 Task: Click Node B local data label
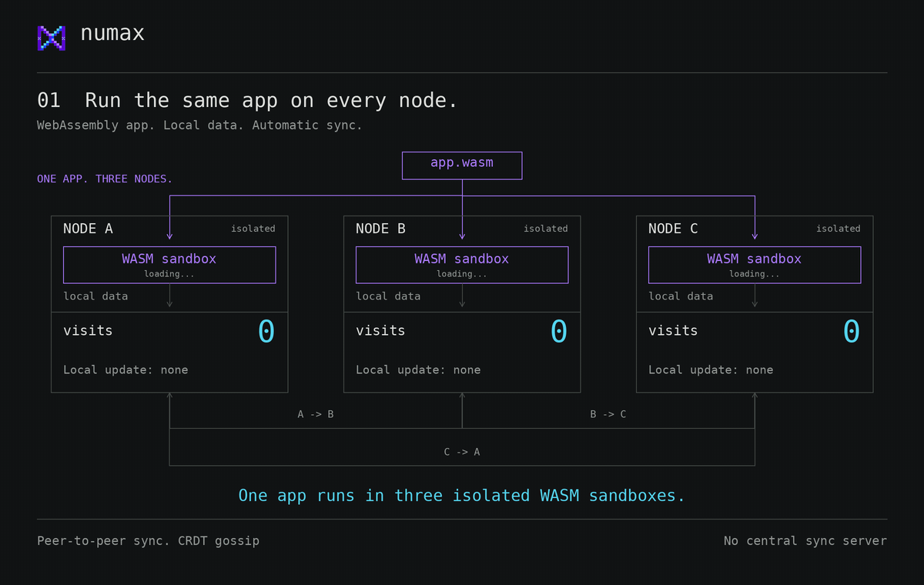tap(388, 296)
